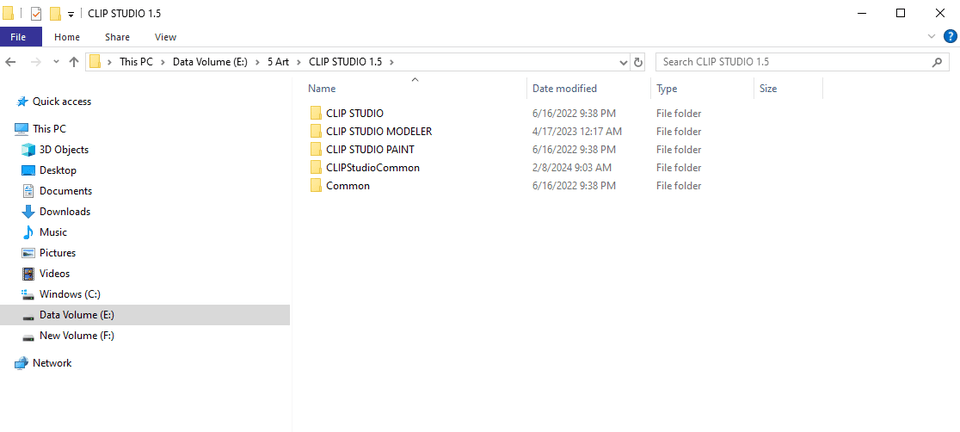Open Music in navigation pane
This screenshot has width=960, height=432.
coord(53,232)
